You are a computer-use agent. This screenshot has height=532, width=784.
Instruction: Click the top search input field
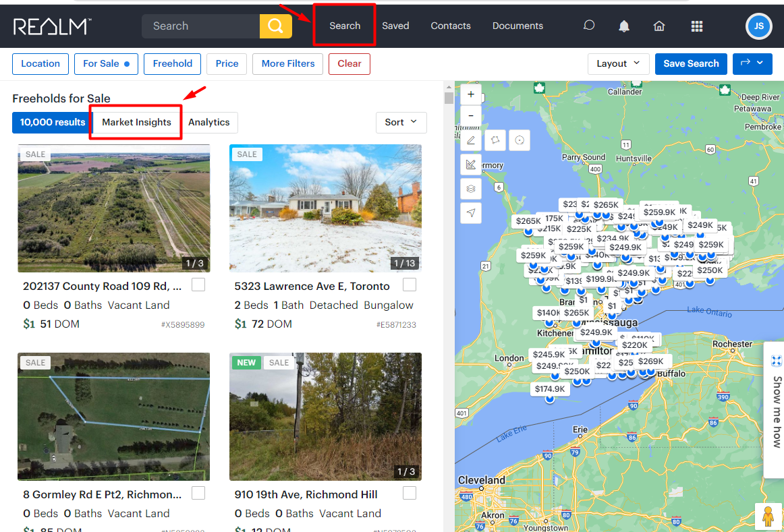200,26
